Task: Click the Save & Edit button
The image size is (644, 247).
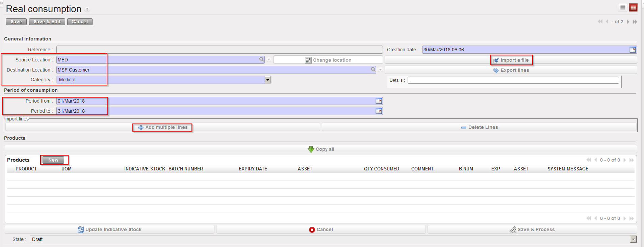Action: pos(47,22)
